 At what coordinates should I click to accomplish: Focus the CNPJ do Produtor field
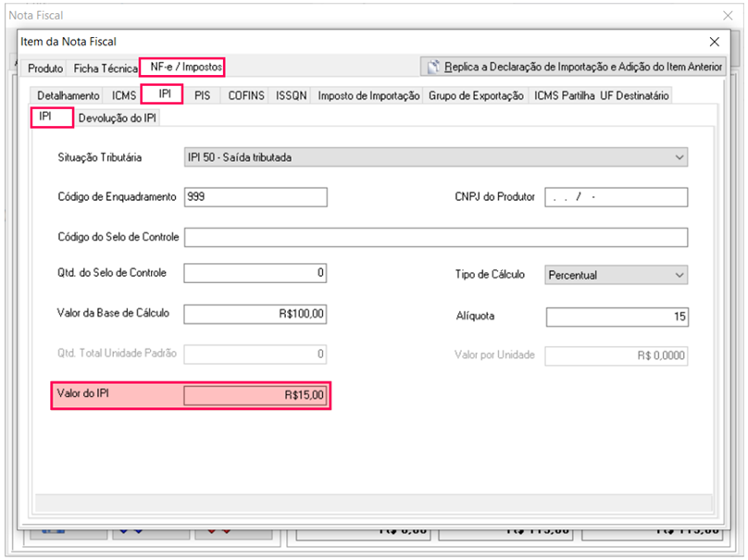[x=616, y=197]
